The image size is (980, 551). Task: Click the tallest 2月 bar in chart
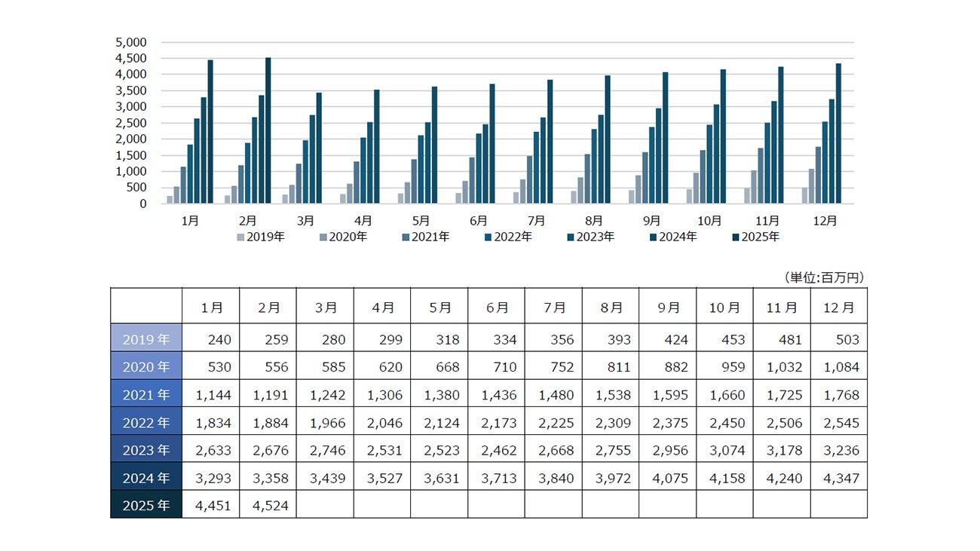(x=268, y=130)
